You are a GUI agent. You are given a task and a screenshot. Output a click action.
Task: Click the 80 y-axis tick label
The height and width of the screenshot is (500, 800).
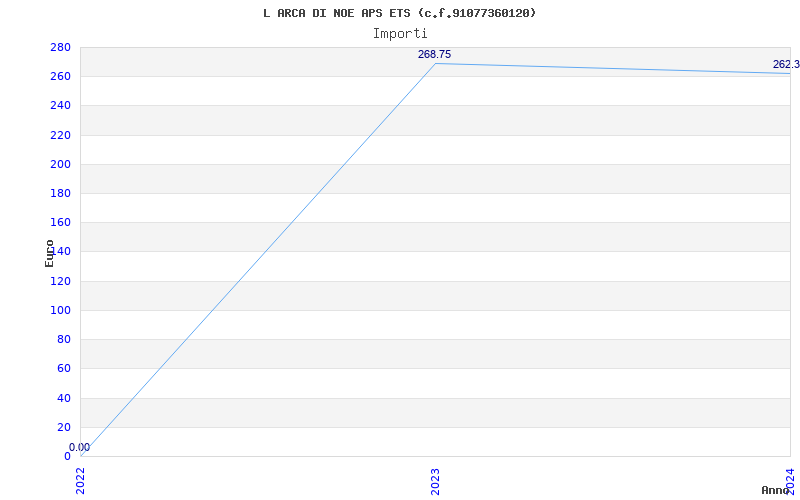[64, 339]
